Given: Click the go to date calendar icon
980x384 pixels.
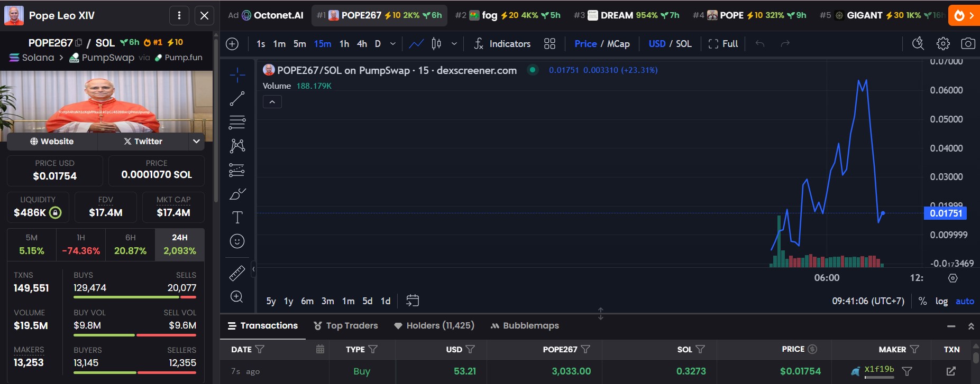Looking at the screenshot, I should 413,301.
